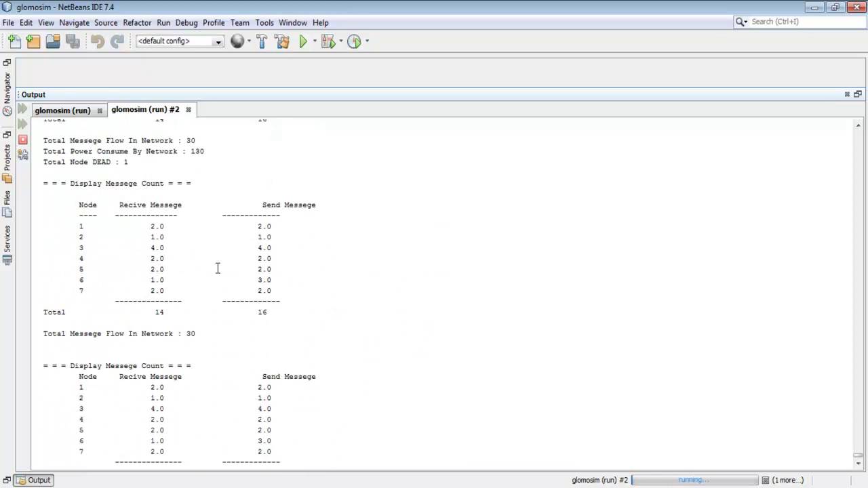Close the glomosim (run) tab

point(100,110)
